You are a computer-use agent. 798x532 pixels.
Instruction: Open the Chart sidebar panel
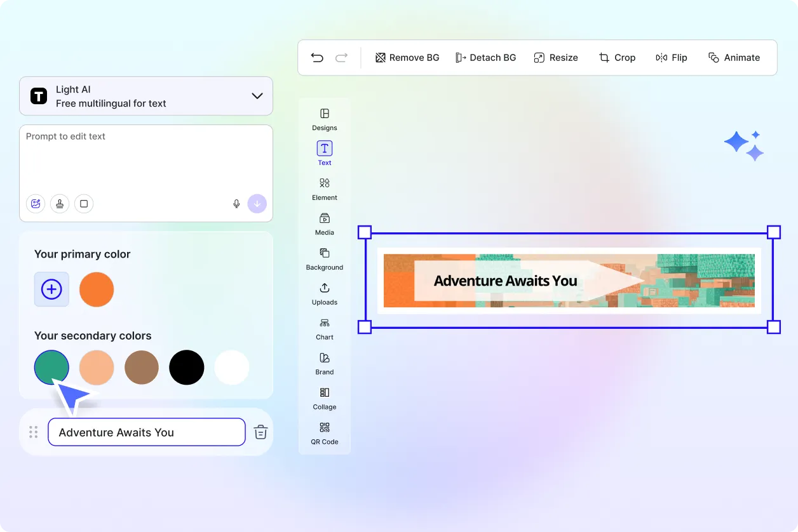coord(325,329)
